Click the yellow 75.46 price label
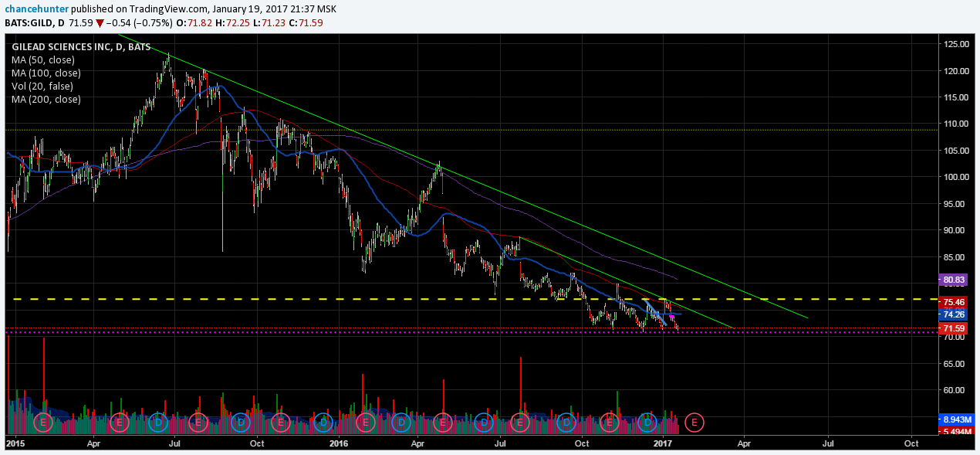 tap(954, 302)
